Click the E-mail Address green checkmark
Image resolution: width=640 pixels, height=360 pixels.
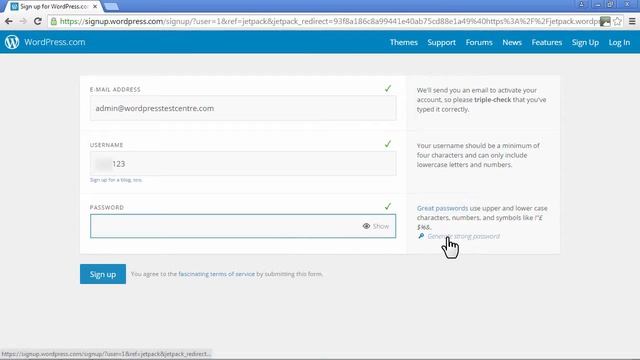coord(388,89)
